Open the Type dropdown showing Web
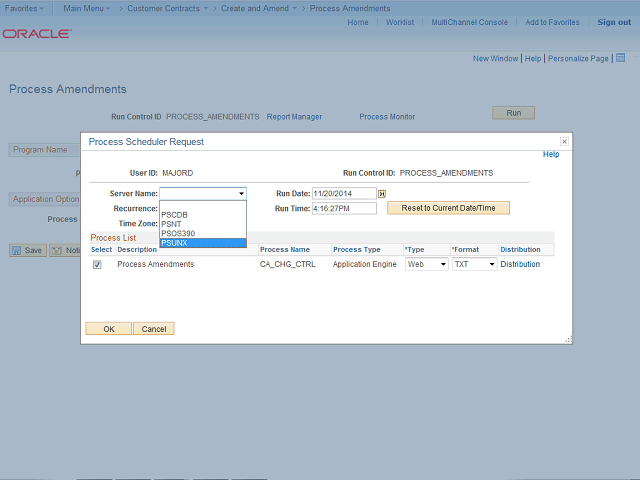 [x=427, y=264]
